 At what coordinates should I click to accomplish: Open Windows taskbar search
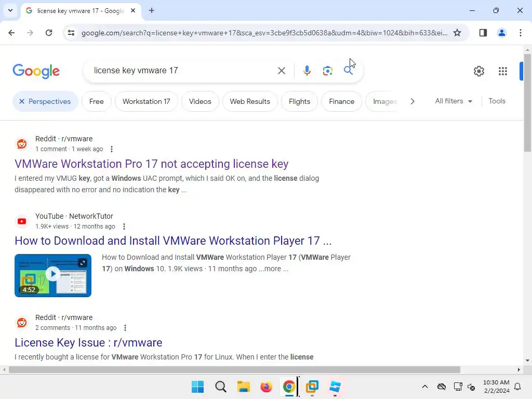[x=220, y=387]
